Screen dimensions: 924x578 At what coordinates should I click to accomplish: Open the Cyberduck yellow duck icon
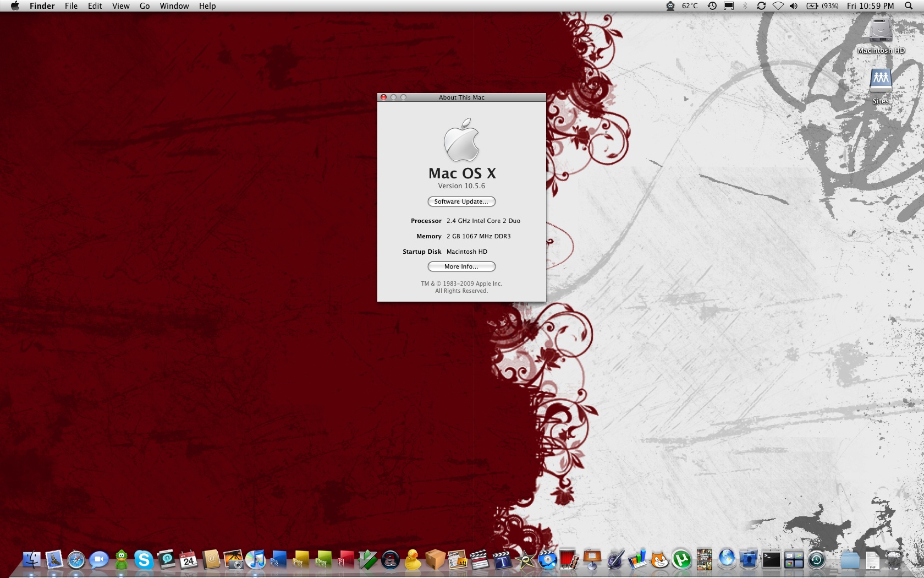point(413,560)
